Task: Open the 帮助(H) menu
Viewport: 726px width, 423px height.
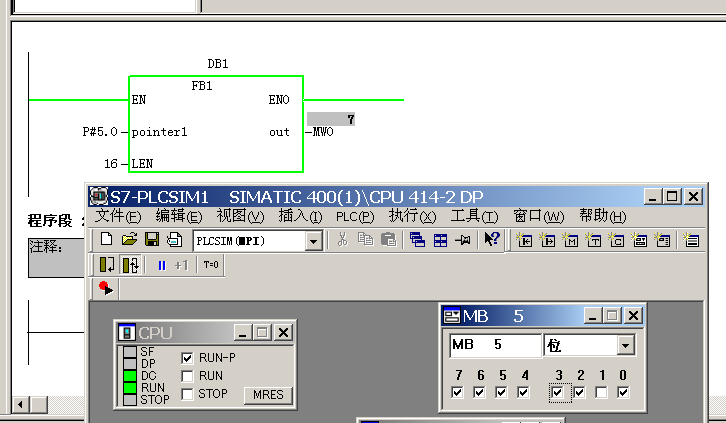Action: click(602, 216)
